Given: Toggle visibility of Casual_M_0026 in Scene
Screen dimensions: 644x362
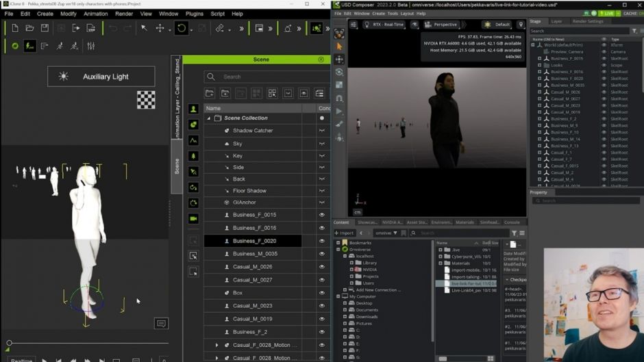Looking at the screenshot, I should point(321,267).
